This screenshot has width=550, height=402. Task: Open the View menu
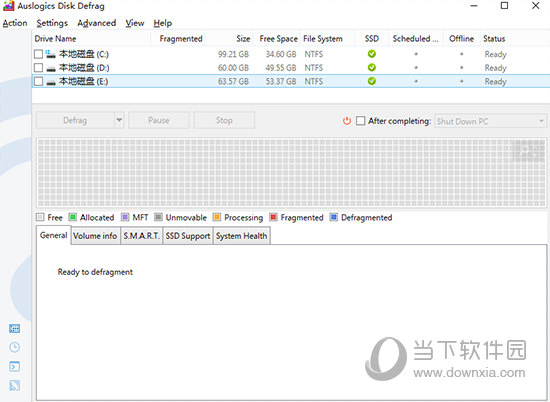[135, 23]
